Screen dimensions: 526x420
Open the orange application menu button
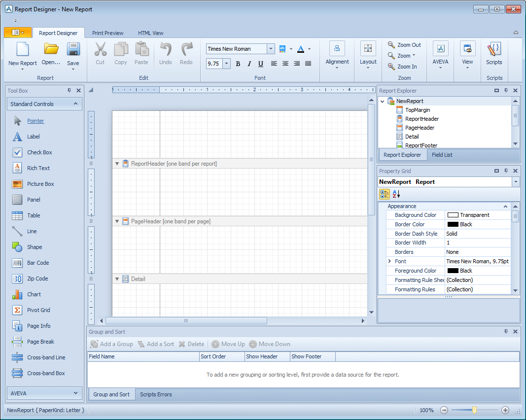18,33
